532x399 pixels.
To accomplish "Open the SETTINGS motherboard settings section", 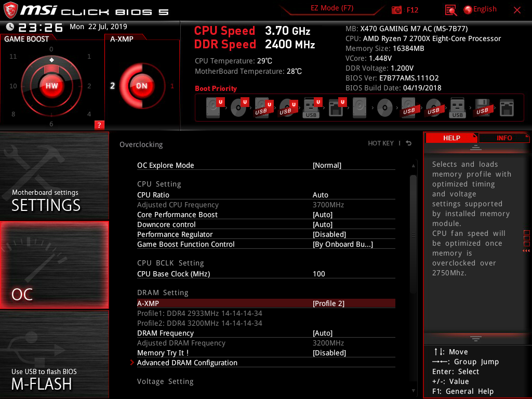I will (x=54, y=176).
